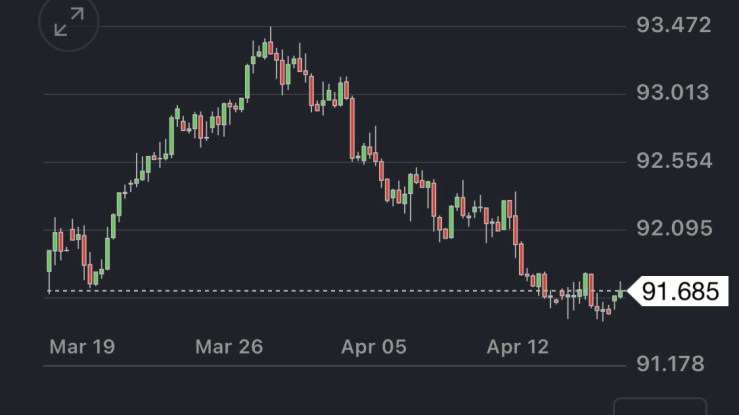739x415 pixels.
Task: Click the highest candle at the chart peak
Action: pos(270,48)
